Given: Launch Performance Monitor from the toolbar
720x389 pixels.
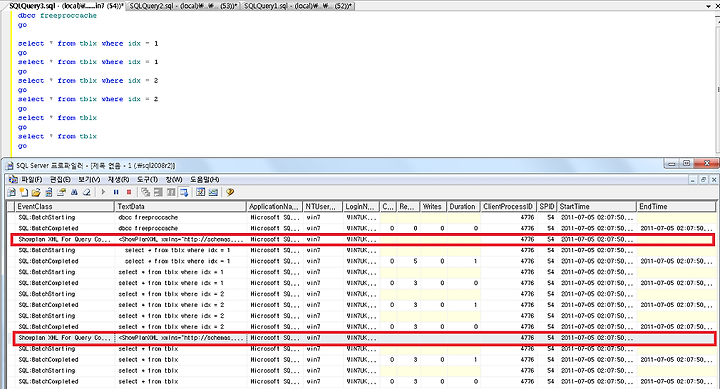Looking at the screenshot, I should tap(213, 192).
